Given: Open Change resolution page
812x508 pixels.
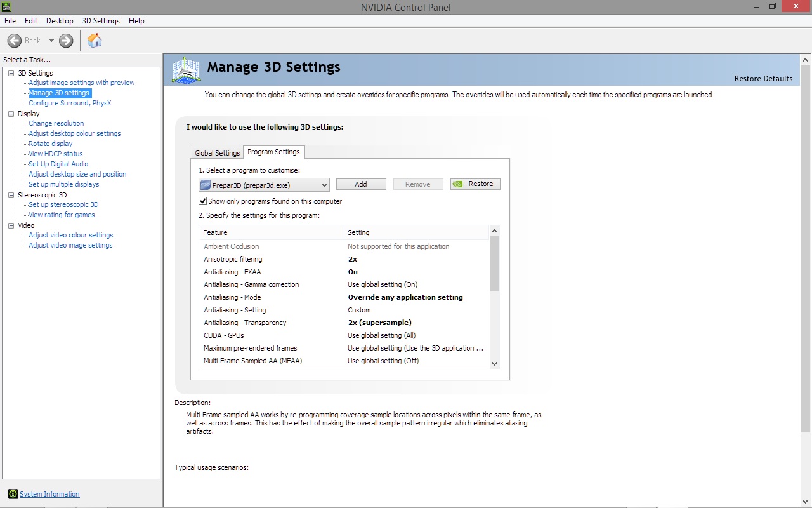Looking at the screenshot, I should coord(56,123).
